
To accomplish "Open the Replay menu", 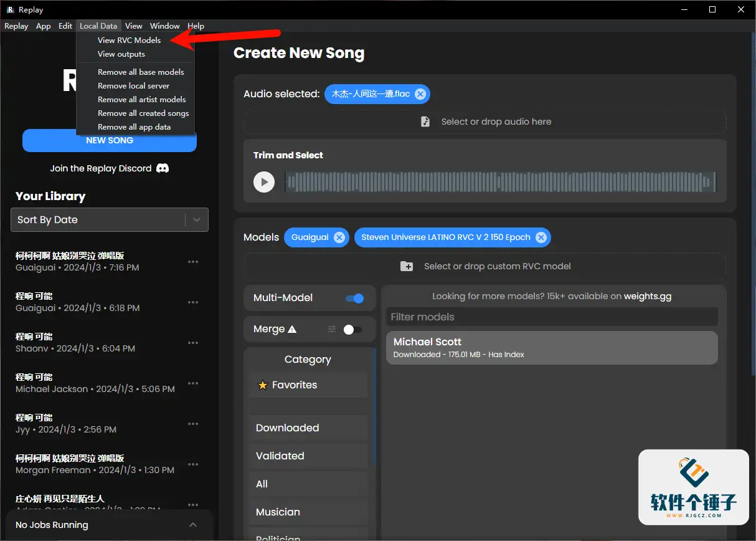I will point(16,26).
